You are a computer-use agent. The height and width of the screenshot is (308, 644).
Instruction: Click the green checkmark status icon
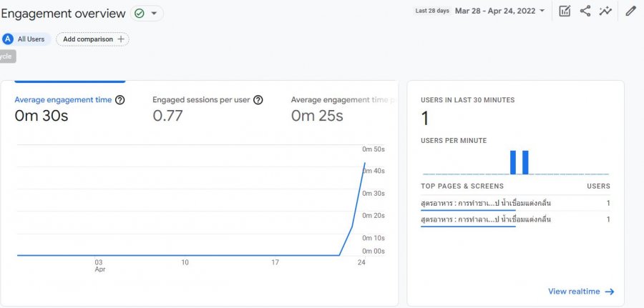point(139,14)
